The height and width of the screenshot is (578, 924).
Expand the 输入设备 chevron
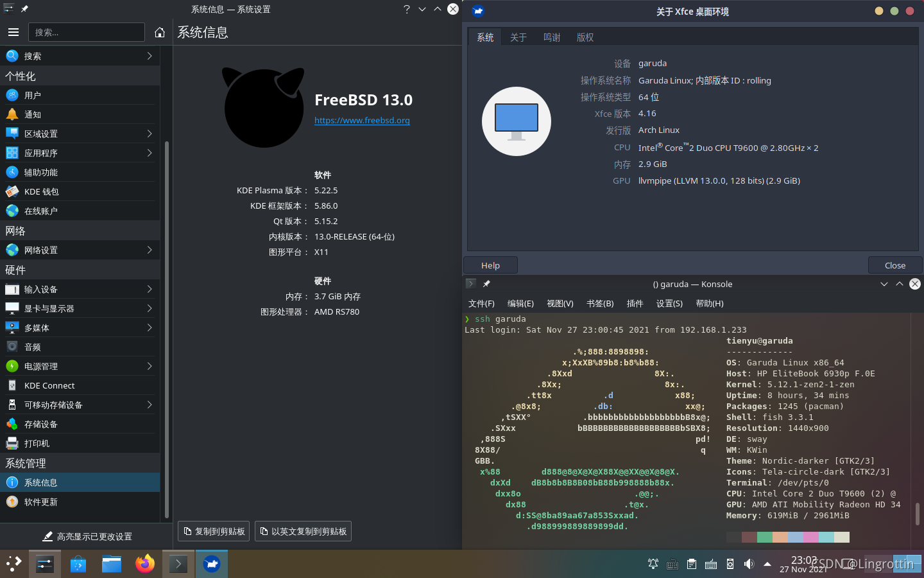[x=150, y=289]
